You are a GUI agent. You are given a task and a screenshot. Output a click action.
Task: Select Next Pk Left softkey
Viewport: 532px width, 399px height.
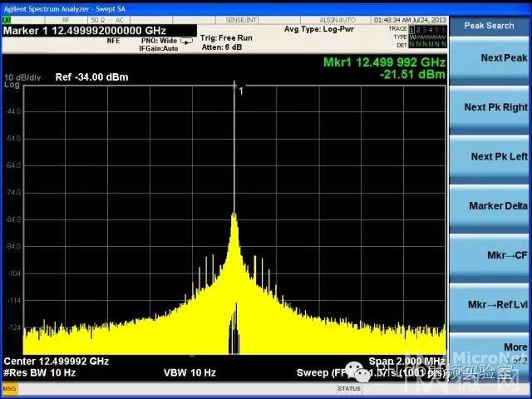tap(489, 158)
